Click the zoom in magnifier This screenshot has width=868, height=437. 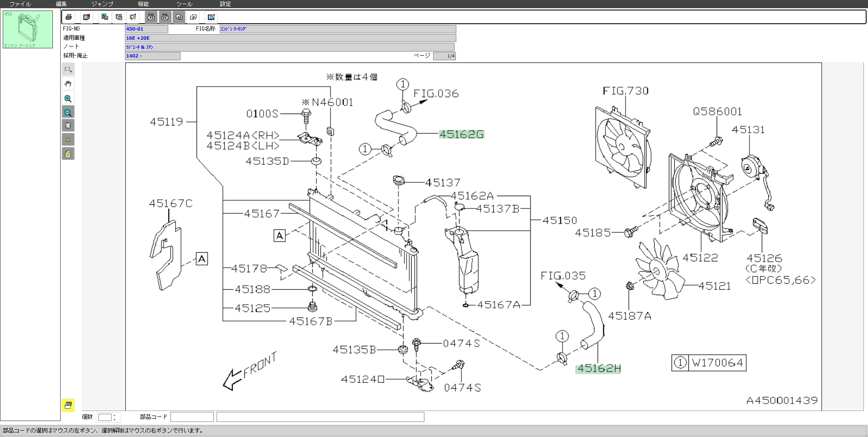[68, 99]
